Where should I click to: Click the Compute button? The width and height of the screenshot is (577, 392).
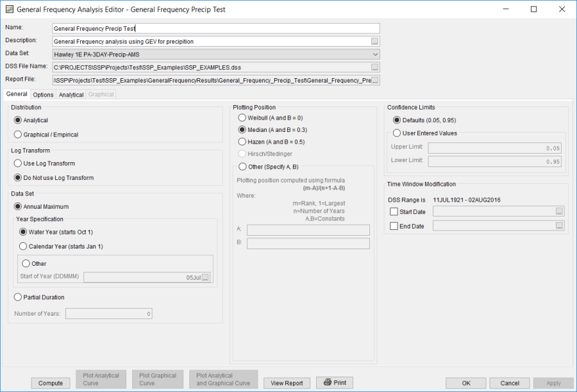[x=50, y=383]
